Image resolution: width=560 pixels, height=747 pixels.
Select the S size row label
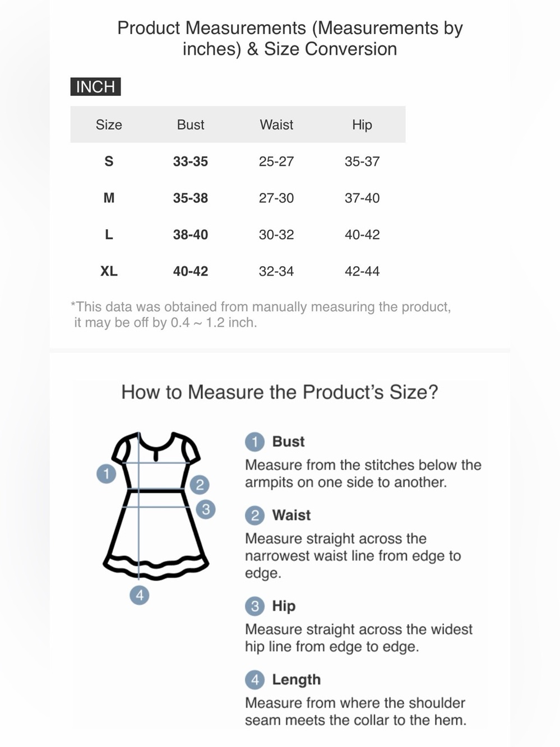pyautogui.click(x=109, y=161)
